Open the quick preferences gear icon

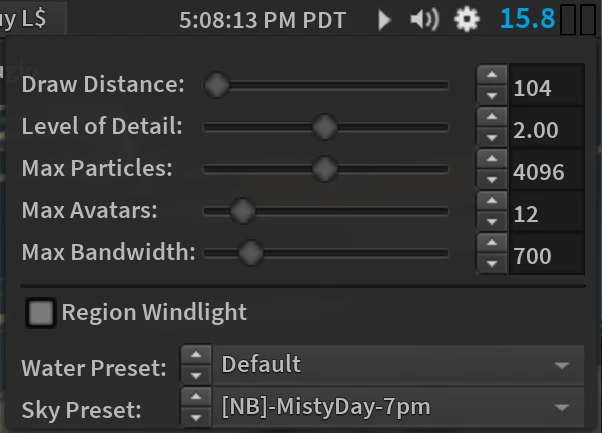click(x=466, y=19)
